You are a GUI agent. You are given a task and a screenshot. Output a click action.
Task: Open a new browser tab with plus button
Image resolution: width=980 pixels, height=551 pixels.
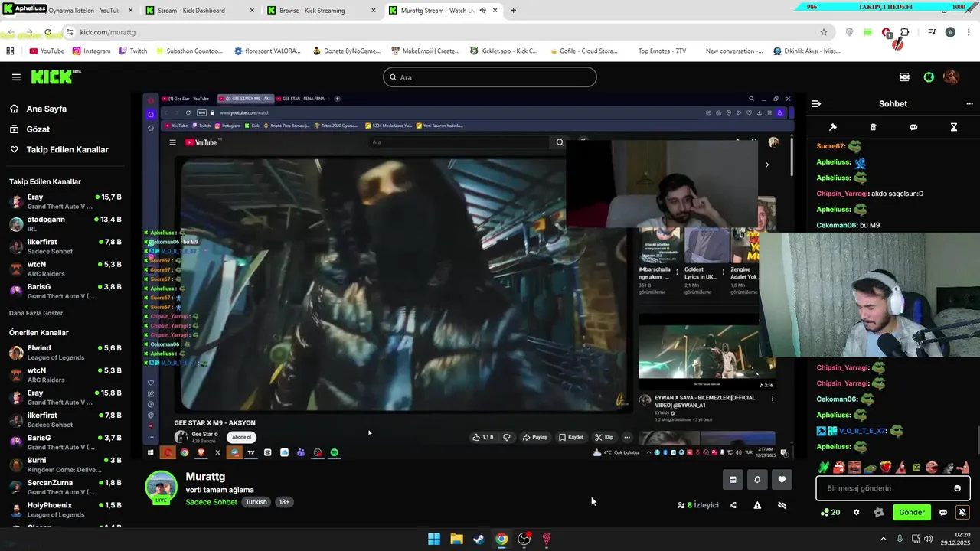513,11
